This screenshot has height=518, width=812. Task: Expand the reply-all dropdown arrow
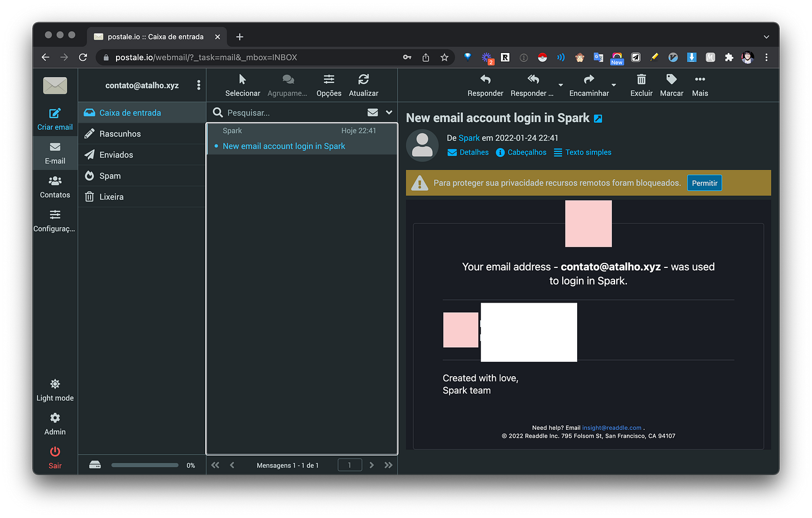(x=560, y=85)
